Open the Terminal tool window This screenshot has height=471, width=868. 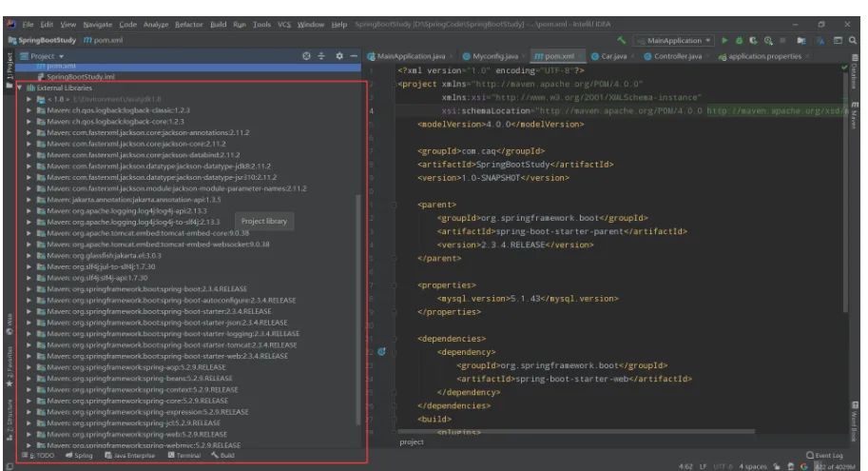[184, 456]
